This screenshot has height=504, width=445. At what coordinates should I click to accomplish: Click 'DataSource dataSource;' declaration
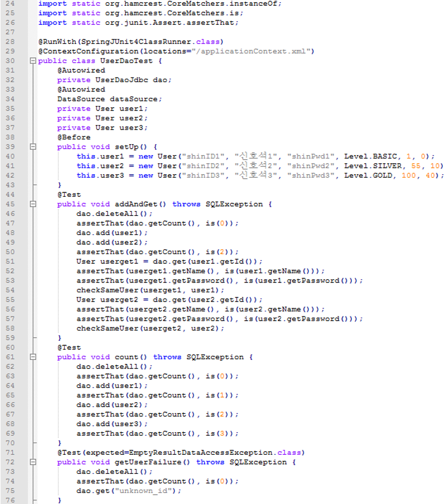click(109, 99)
